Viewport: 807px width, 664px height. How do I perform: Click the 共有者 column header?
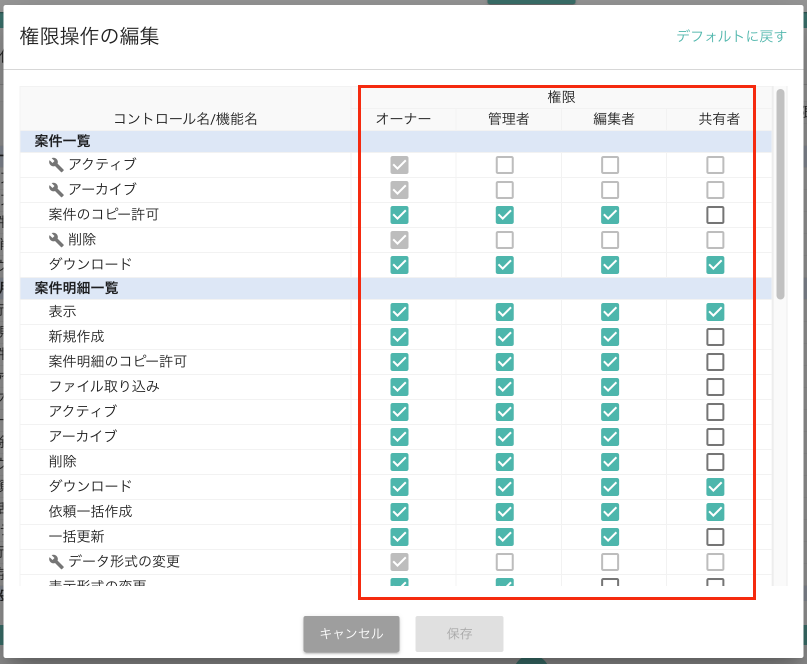[719, 119]
